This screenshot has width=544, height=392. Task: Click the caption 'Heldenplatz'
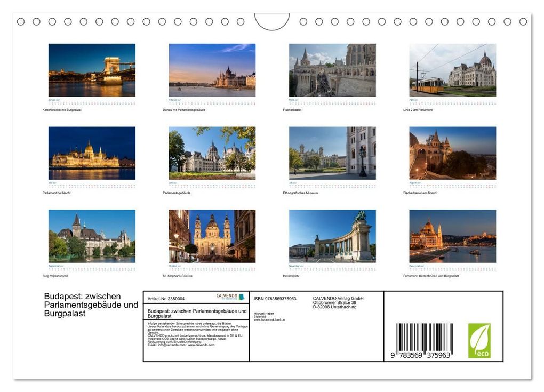coord(291,276)
